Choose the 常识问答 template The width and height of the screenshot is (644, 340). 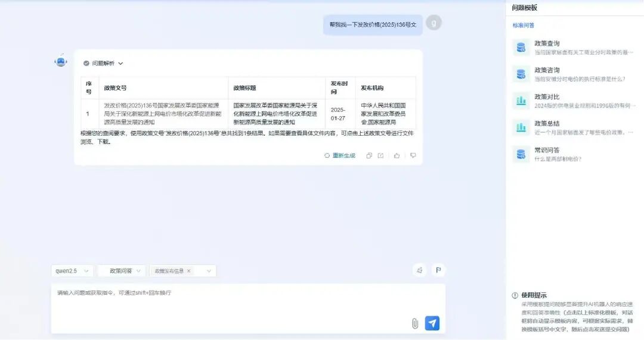574,154
